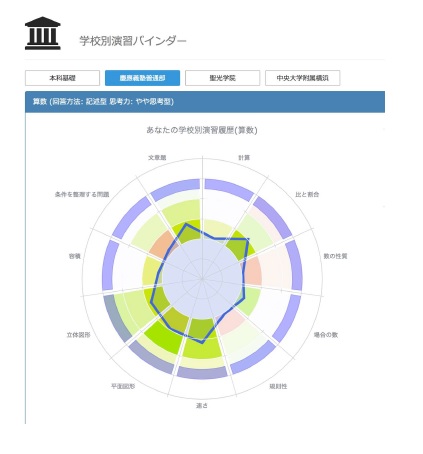
Task: Select the 場合の数 axis label
Action: pyautogui.click(x=326, y=335)
